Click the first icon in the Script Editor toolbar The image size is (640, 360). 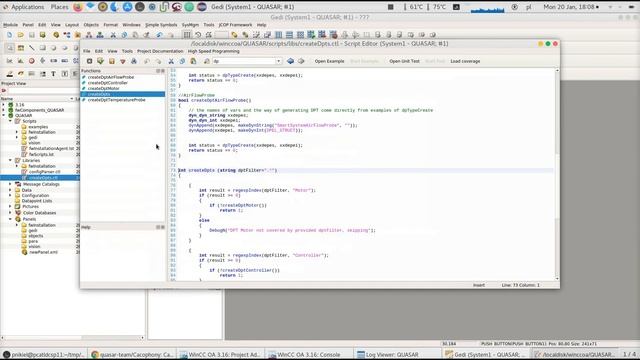coord(89,61)
